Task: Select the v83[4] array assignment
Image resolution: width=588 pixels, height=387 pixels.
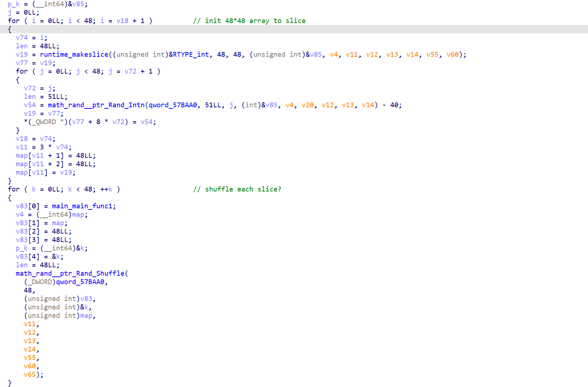Action: pos(28,257)
